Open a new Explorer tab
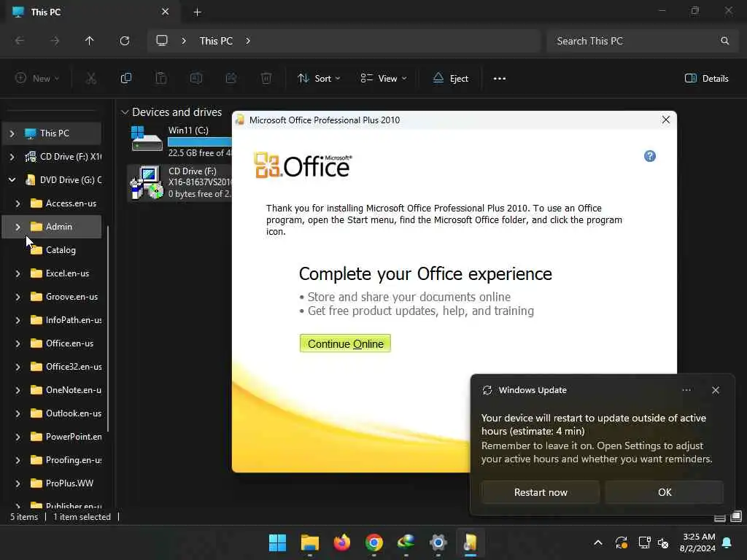Screen dimensions: 747x560 197,12
